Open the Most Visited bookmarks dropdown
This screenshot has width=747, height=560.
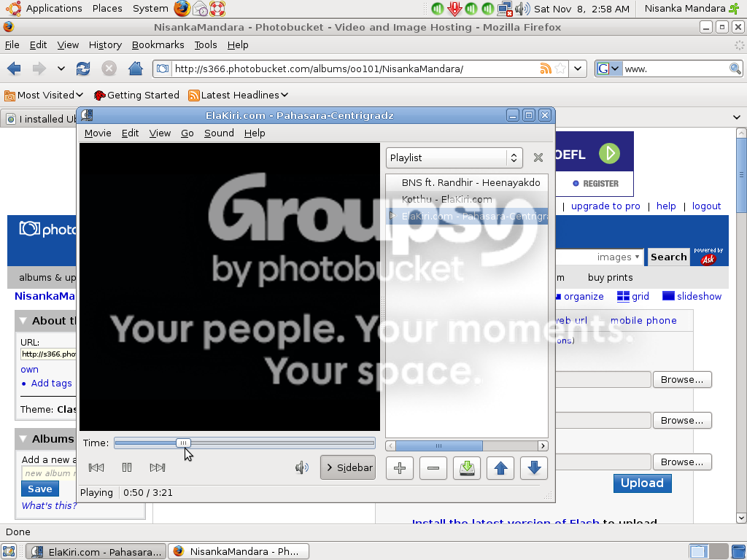pos(44,96)
